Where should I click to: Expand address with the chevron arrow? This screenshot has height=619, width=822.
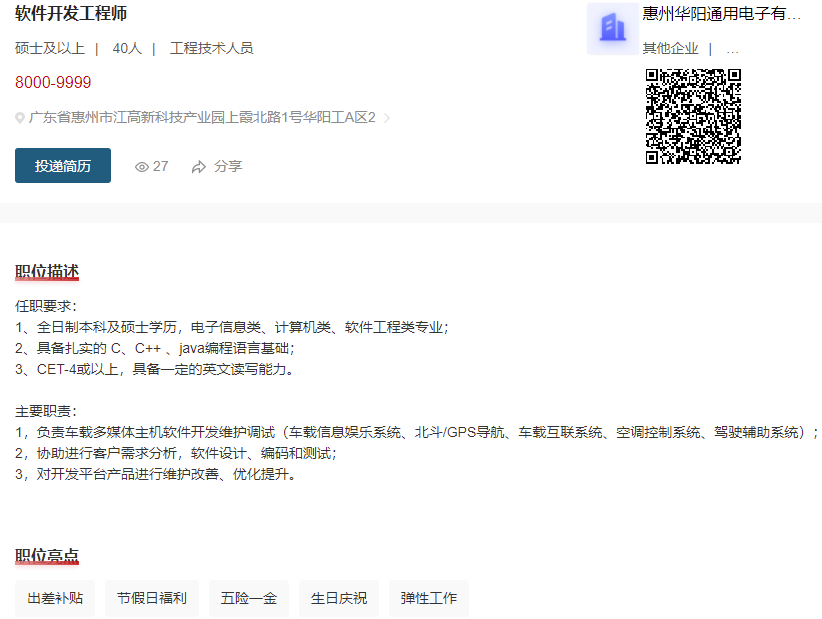387,118
